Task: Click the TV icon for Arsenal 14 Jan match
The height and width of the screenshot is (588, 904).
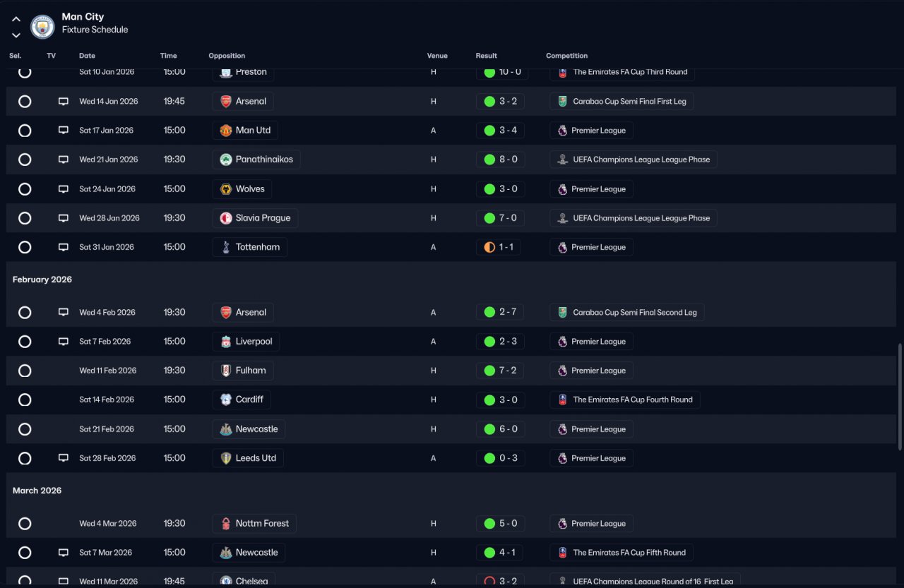Action: pyautogui.click(x=64, y=102)
